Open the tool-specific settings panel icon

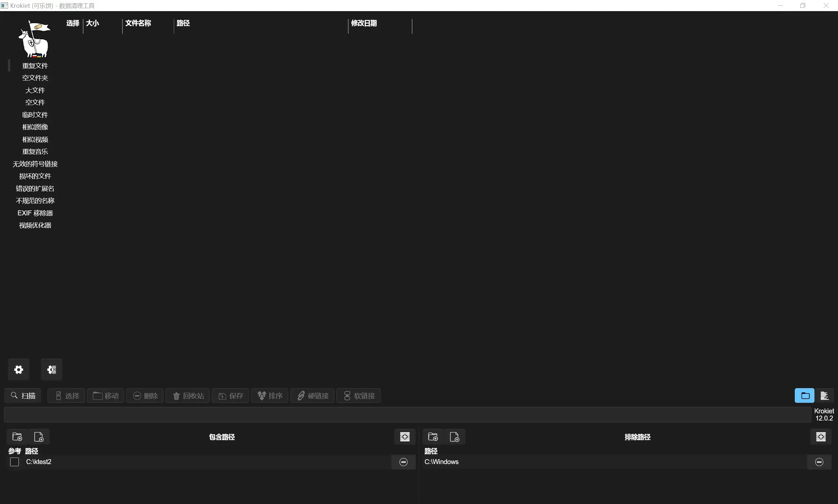52,369
